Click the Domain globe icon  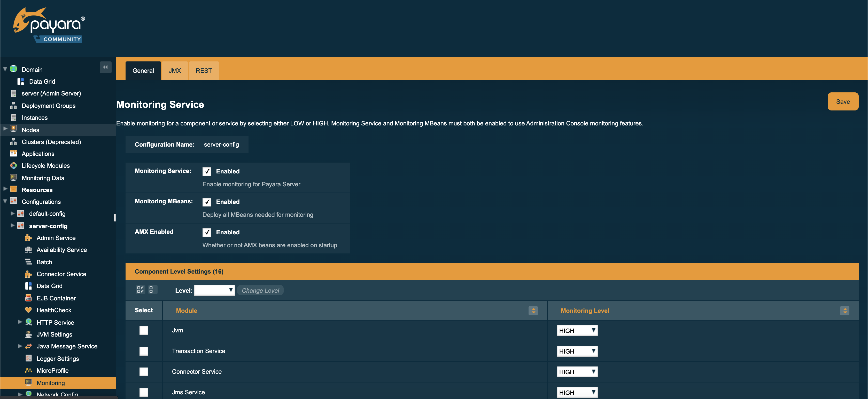tap(13, 69)
